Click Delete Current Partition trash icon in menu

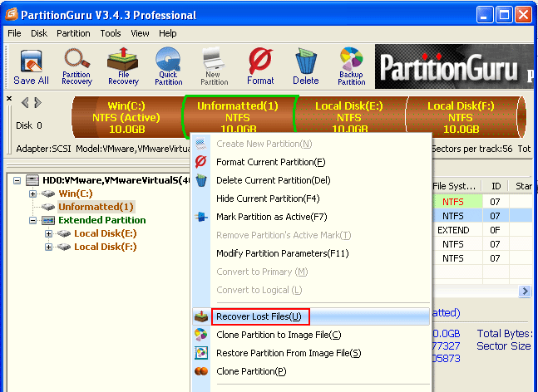[x=201, y=180]
